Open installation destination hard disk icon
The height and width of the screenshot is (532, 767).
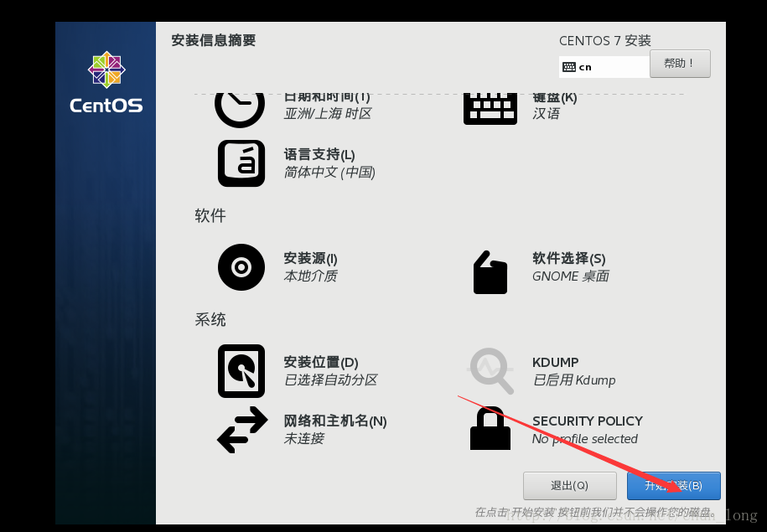[x=241, y=371]
